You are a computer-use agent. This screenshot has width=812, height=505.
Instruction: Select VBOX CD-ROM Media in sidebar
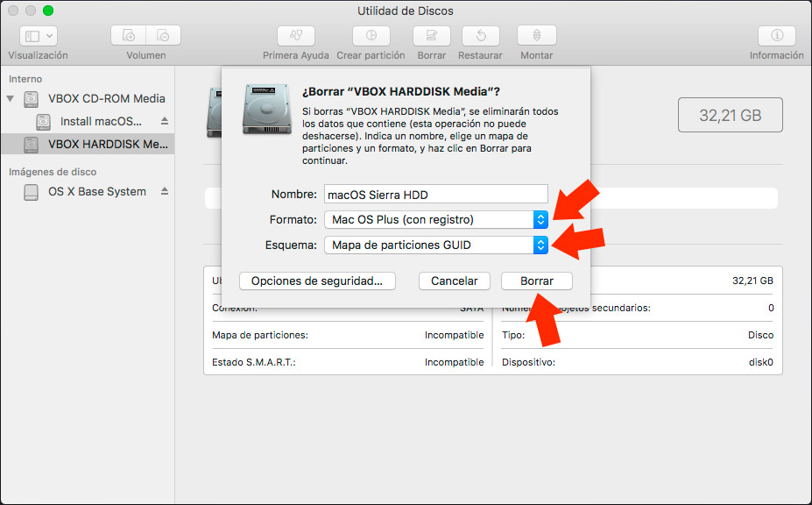pyautogui.click(x=87, y=98)
